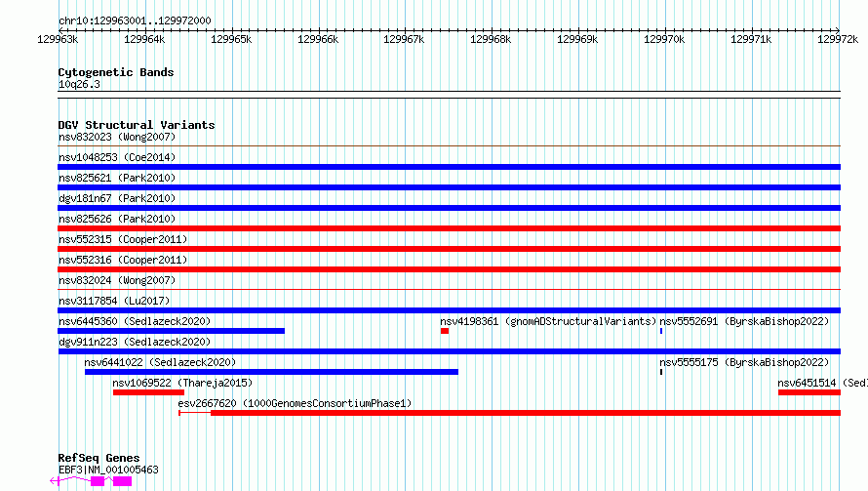Select variant label nsv552315 (Cooper2011)

(123, 239)
